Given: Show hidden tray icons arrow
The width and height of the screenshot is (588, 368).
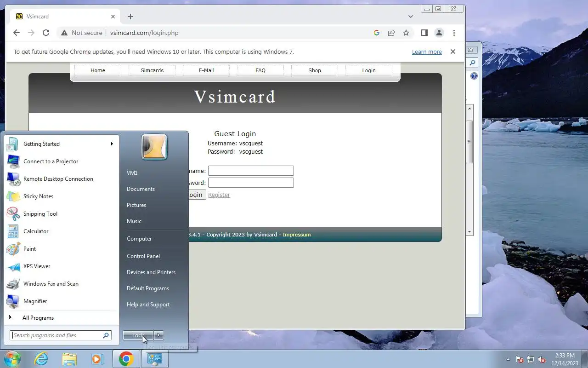Looking at the screenshot, I should point(508,360).
